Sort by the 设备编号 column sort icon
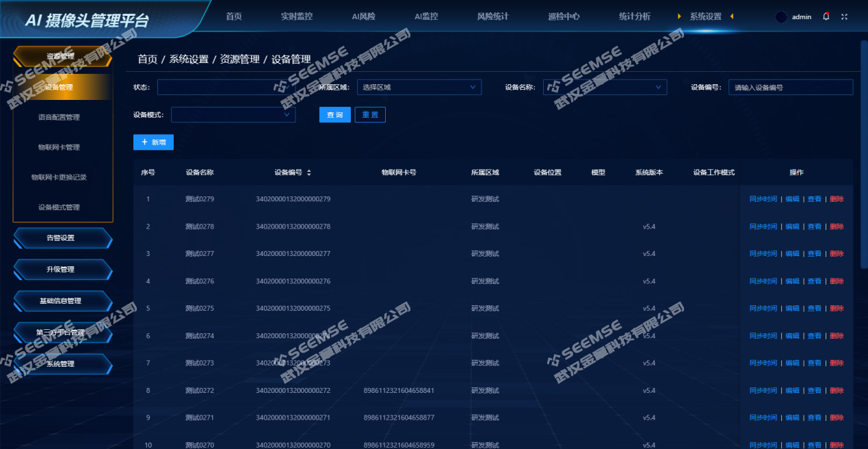The height and width of the screenshot is (449, 868). click(309, 172)
